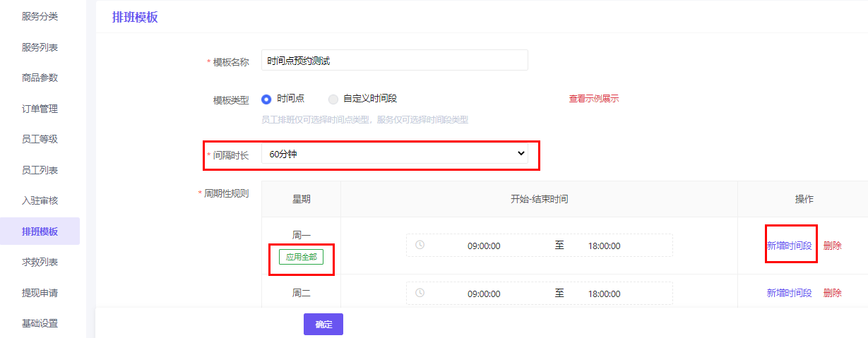This screenshot has width=868, height=338.
Task: Click the 模板名称 input field
Action: 394,61
